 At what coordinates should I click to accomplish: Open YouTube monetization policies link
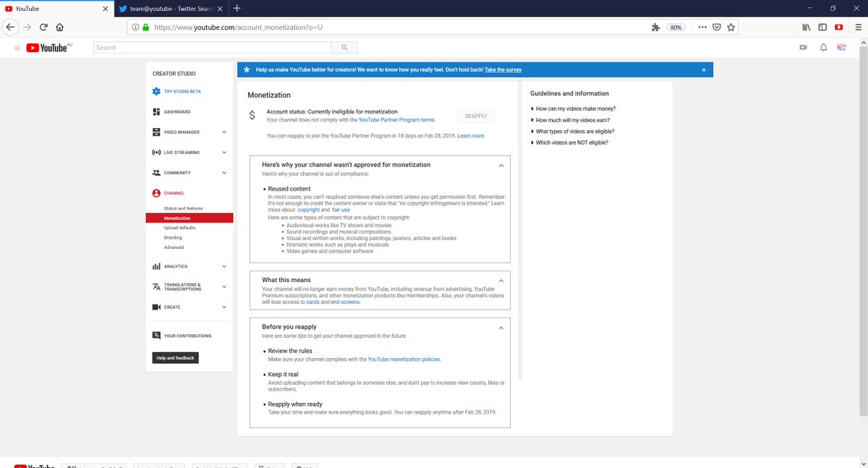click(404, 359)
